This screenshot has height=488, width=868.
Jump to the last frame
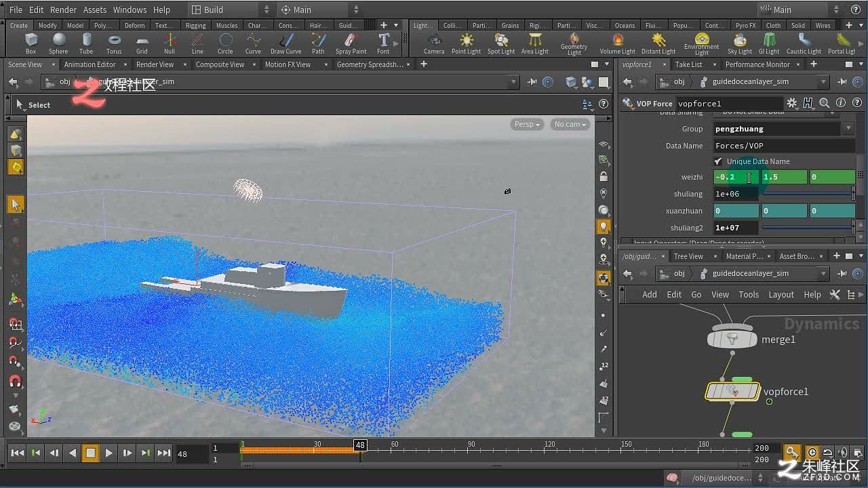click(x=163, y=453)
